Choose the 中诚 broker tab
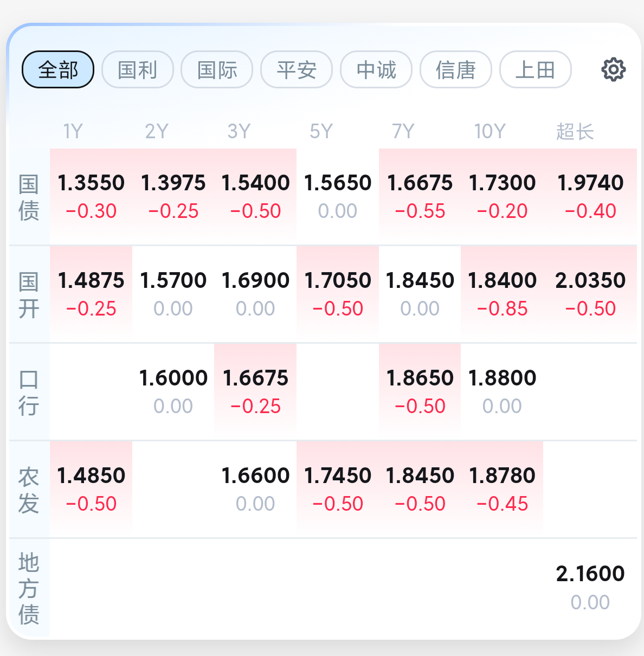 [x=376, y=69]
